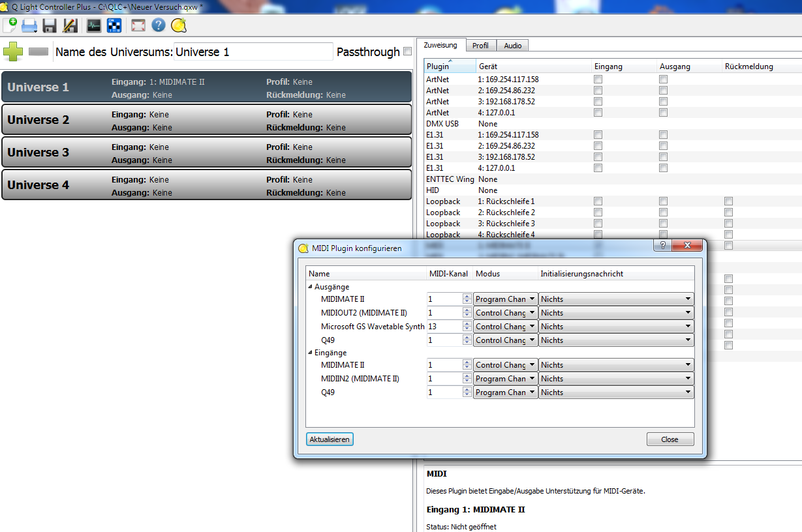Collapse the Ausgänge tree group
Image resolution: width=802 pixels, height=532 pixels.
click(310, 287)
